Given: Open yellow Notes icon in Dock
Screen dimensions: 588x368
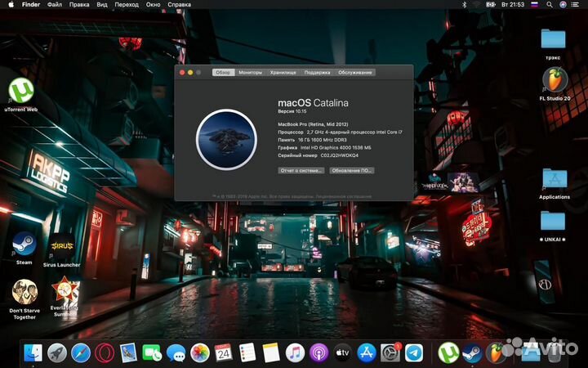Looking at the screenshot, I should pyautogui.click(x=271, y=353).
